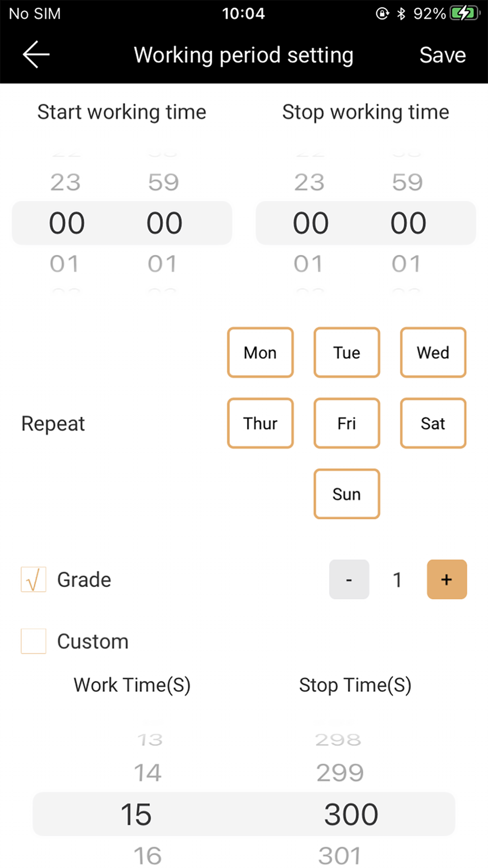Image resolution: width=488 pixels, height=868 pixels.
Task: Tap the battery charging icon
Action: pyautogui.click(x=464, y=13)
